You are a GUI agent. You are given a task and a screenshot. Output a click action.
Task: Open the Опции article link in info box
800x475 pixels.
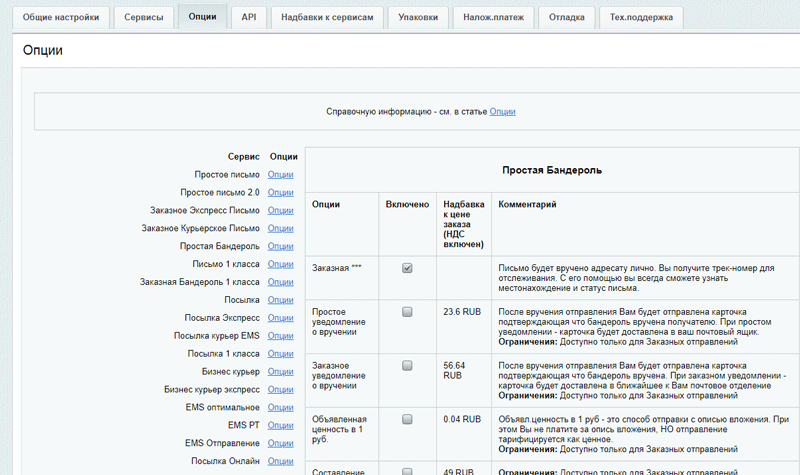coord(502,112)
